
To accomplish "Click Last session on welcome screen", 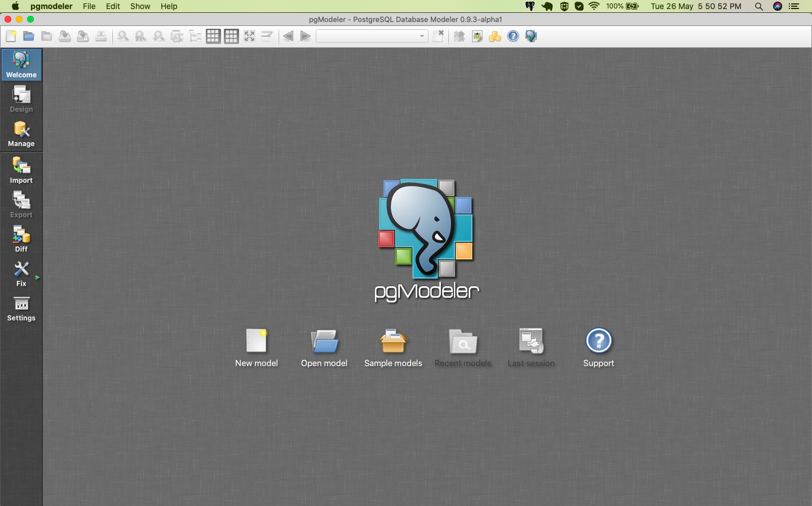I will (x=531, y=349).
